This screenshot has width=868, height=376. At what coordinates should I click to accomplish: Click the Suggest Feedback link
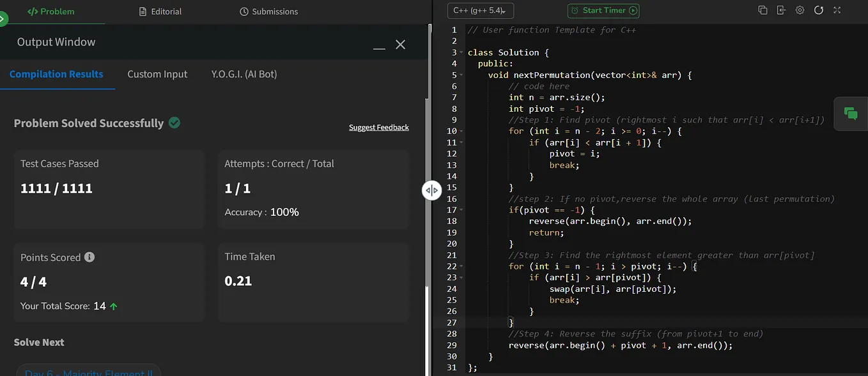tap(378, 127)
